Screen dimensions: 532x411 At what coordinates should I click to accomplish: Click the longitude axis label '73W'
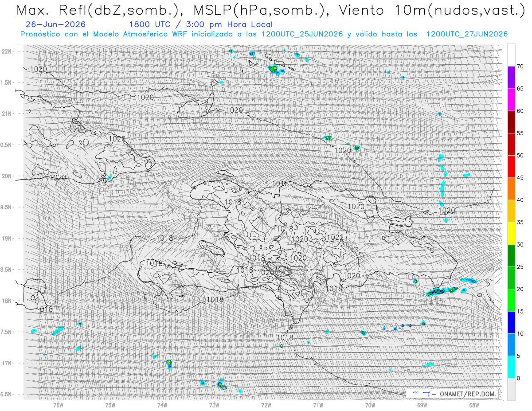214,404
